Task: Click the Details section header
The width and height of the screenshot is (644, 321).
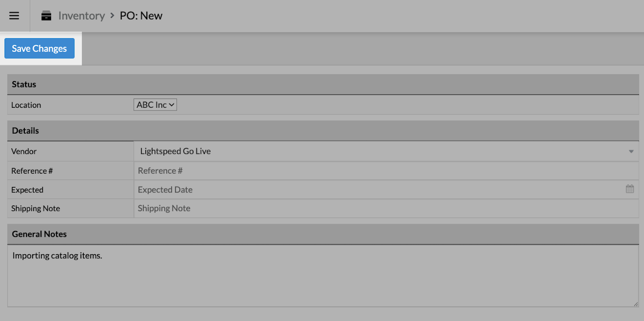Action: click(x=25, y=130)
